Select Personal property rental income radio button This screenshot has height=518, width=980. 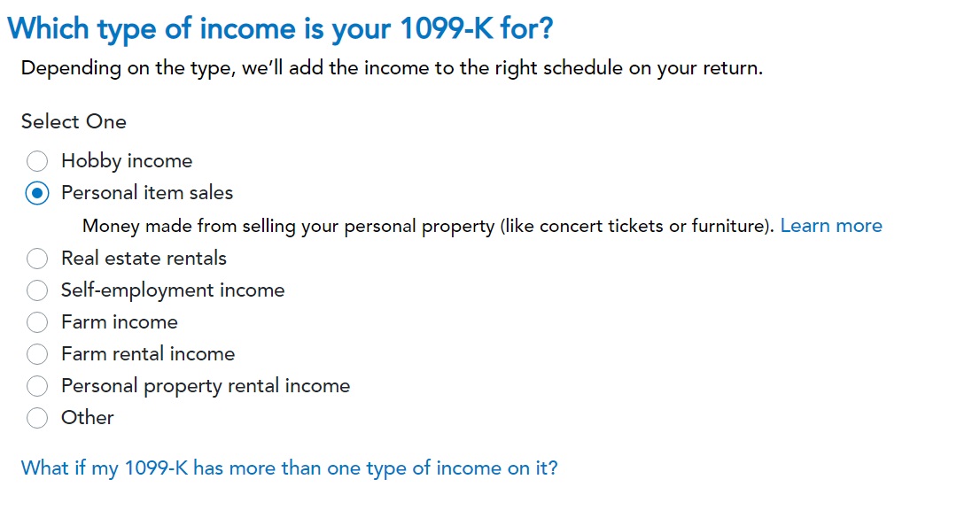(37, 386)
